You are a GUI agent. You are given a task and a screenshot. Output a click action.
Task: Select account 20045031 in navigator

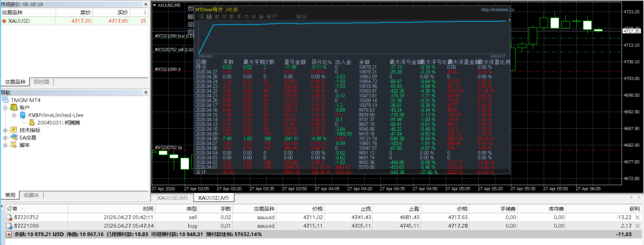point(58,123)
